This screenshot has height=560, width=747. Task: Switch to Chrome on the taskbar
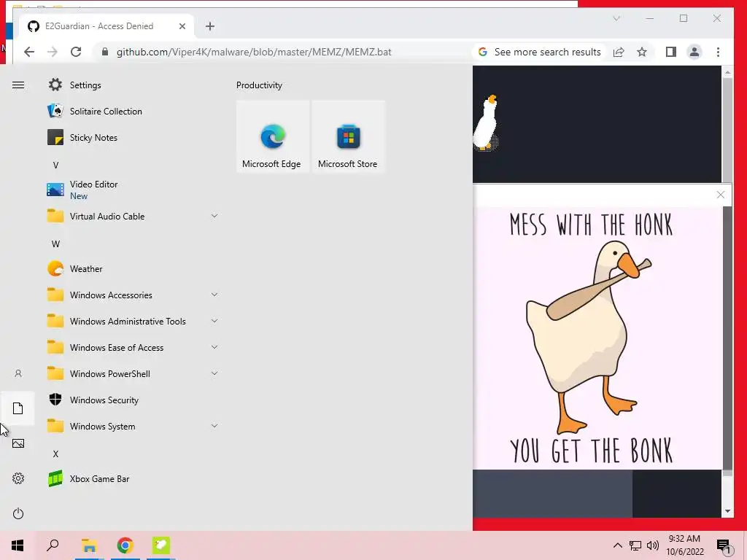click(x=125, y=545)
